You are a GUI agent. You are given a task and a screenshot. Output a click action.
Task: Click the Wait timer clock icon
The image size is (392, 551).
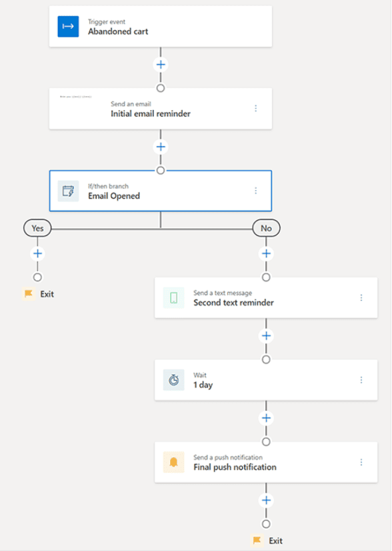(x=173, y=380)
